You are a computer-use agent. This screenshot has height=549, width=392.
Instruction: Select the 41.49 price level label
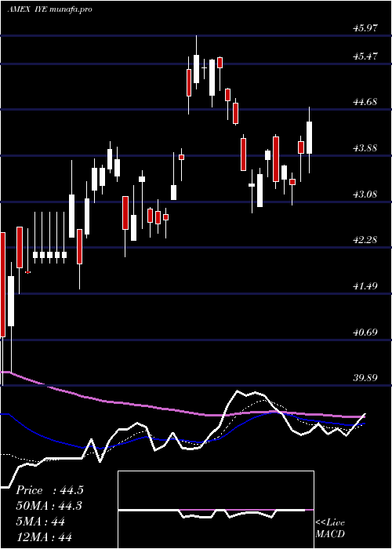[x=365, y=286]
